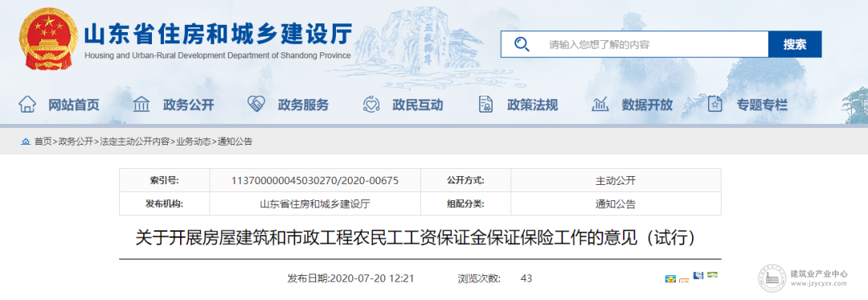Click the English department name subtitle
The image size is (868, 300).
click(218, 56)
